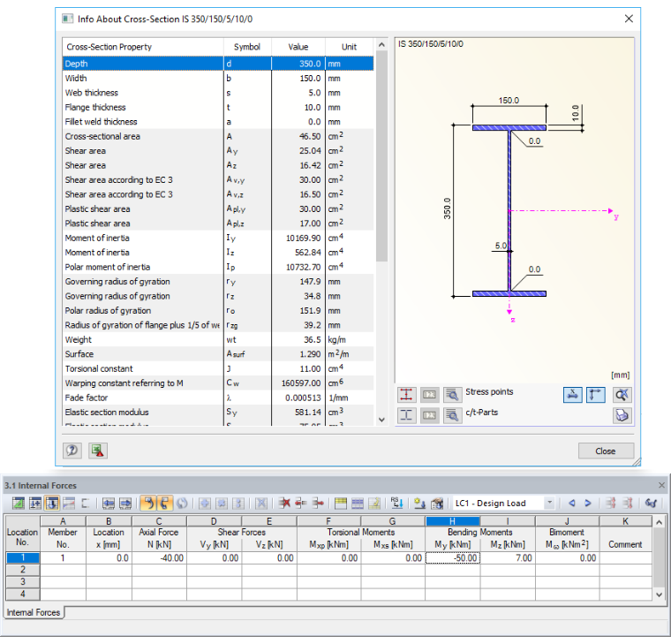Go to next load case arrow
Screen dimensions: 671x644
point(588,504)
